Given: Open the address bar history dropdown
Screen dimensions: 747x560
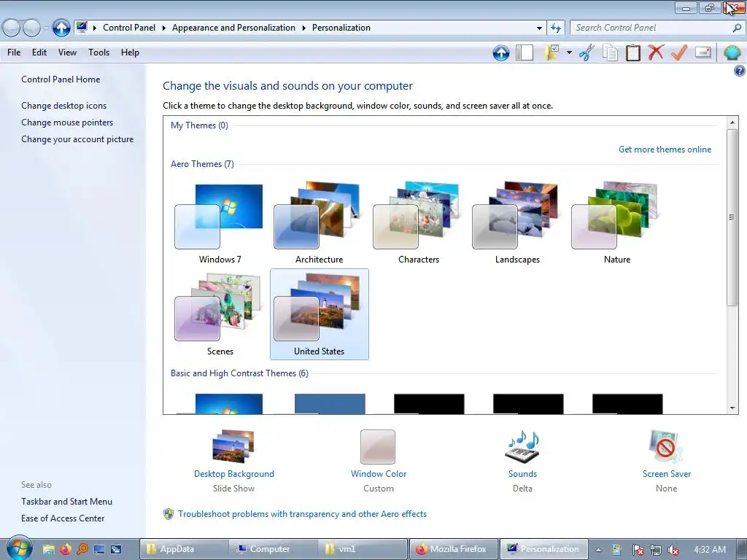Looking at the screenshot, I should (x=539, y=28).
